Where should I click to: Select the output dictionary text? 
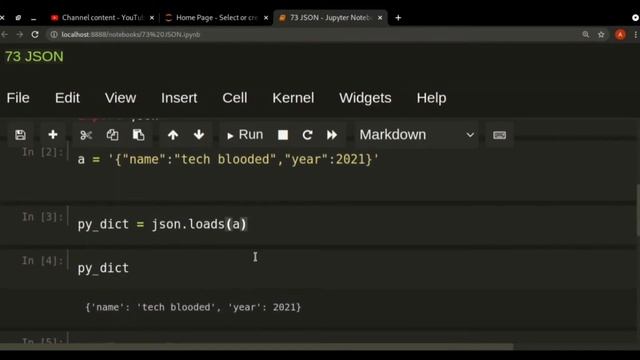(193, 307)
